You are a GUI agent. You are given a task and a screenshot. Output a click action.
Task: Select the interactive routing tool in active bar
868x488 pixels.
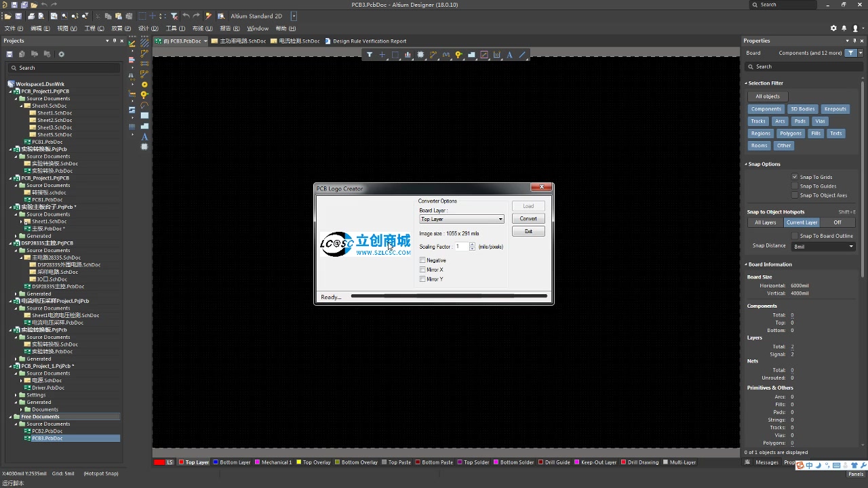click(433, 55)
